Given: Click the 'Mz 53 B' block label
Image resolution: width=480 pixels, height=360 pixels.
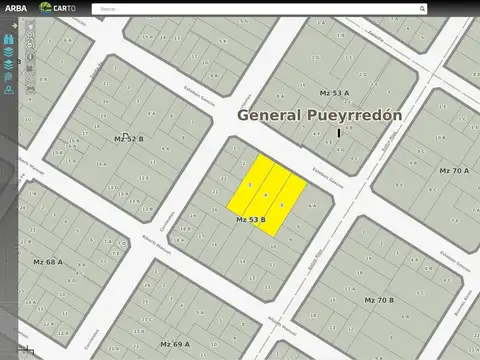Looking at the screenshot, I should click(x=251, y=220).
